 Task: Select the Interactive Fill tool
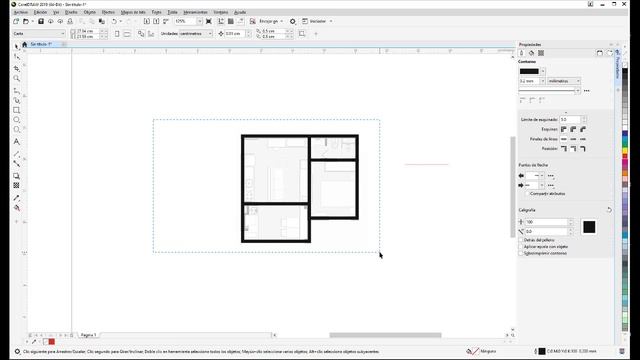coord(16,208)
